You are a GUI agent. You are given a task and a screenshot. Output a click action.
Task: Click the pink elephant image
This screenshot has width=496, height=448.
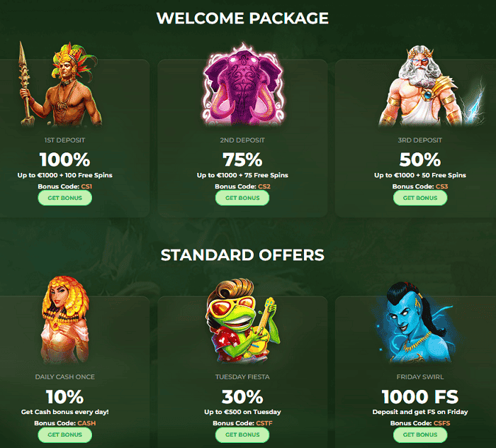(x=242, y=84)
